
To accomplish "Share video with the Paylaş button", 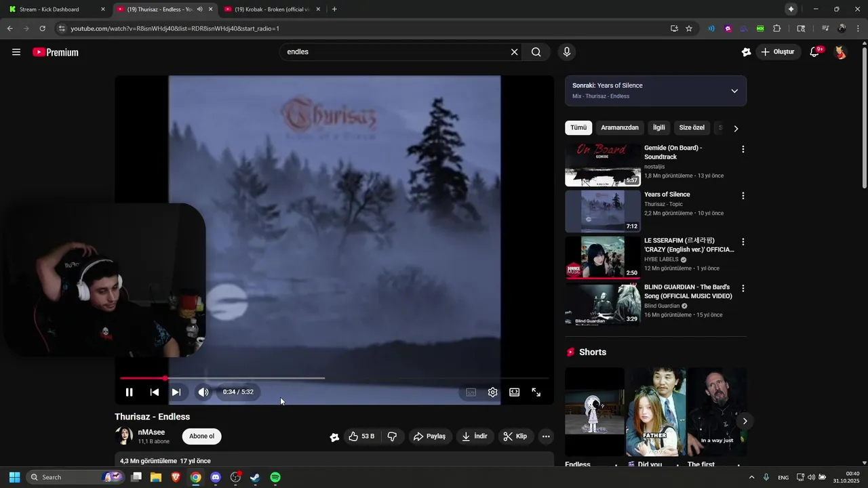I will [430, 436].
